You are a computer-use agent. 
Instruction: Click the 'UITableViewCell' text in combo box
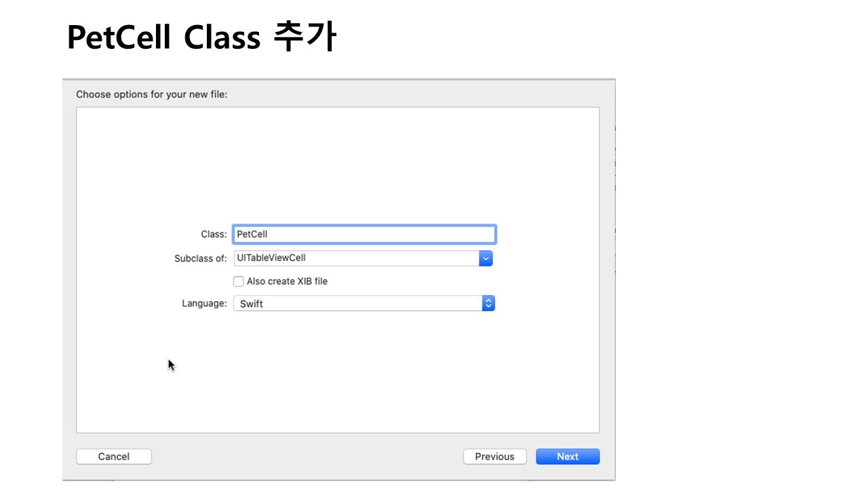[272, 258]
